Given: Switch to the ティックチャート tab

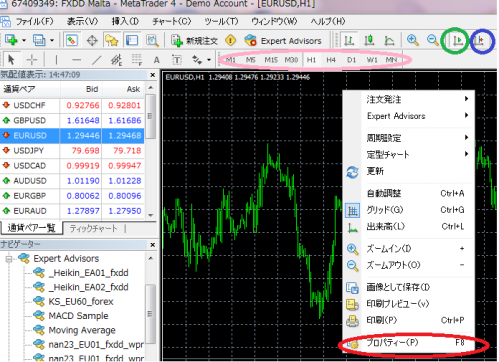Looking at the screenshot, I should point(94,228).
